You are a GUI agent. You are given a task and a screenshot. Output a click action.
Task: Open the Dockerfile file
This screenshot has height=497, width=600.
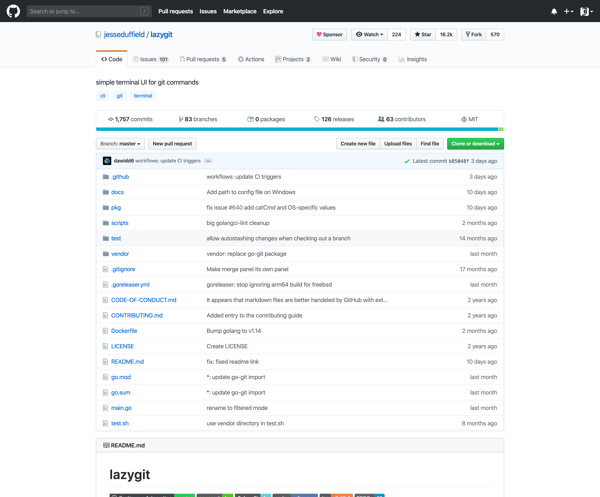124,331
